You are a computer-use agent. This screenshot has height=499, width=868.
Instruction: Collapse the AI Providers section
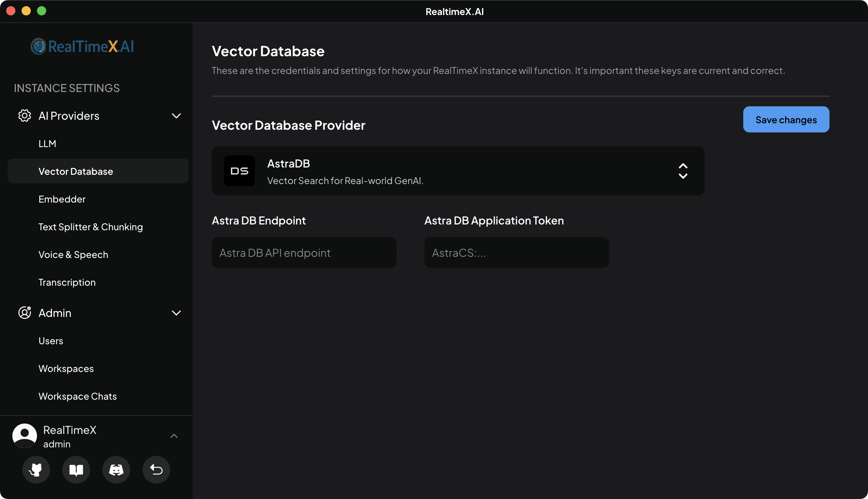[176, 116]
